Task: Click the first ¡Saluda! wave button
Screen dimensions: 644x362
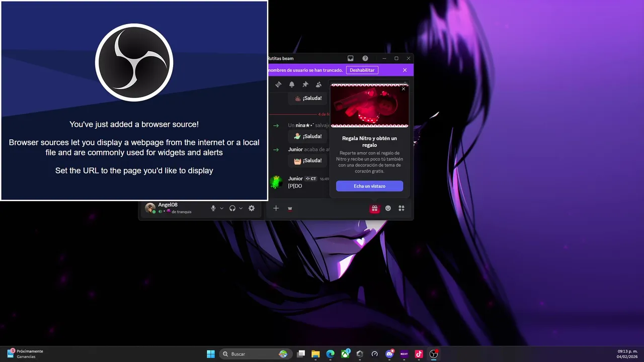Action: click(308, 98)
